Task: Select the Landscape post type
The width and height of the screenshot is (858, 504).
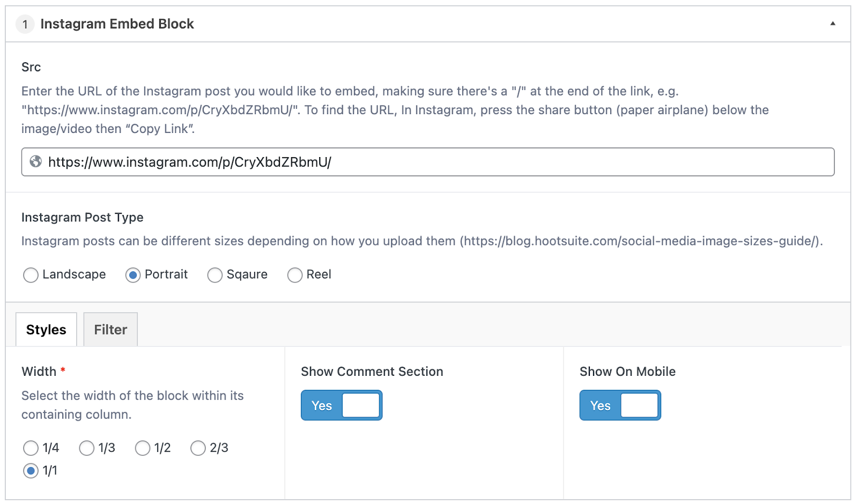Action: tap(31, 275)
